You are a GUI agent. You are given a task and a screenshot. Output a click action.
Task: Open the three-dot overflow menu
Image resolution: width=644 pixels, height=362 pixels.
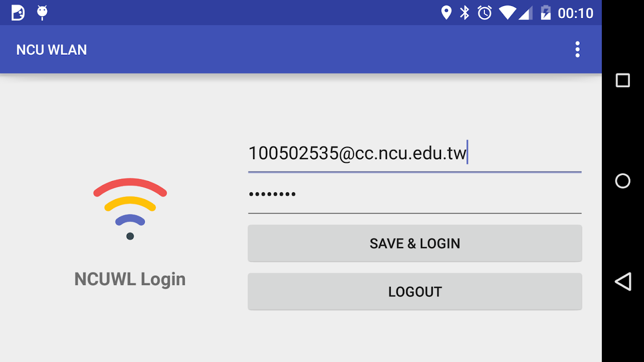pyautogui.click(x=577, y=49)
